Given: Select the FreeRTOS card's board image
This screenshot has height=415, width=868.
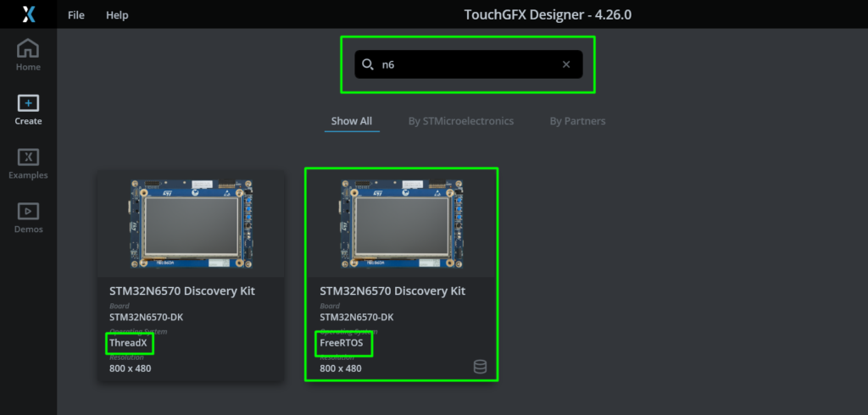Looking at the screenshot, I should click(x=401, y=222).
